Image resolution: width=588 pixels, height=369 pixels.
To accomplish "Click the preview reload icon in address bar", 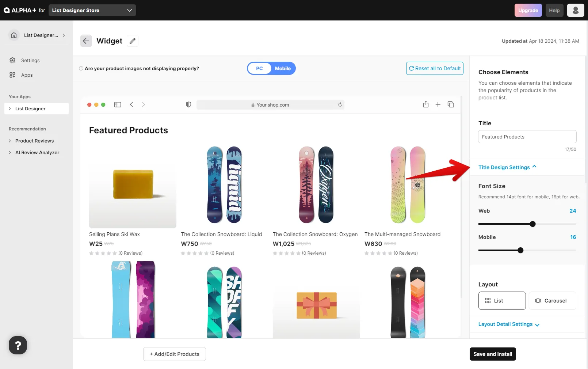I will point(340,104).
